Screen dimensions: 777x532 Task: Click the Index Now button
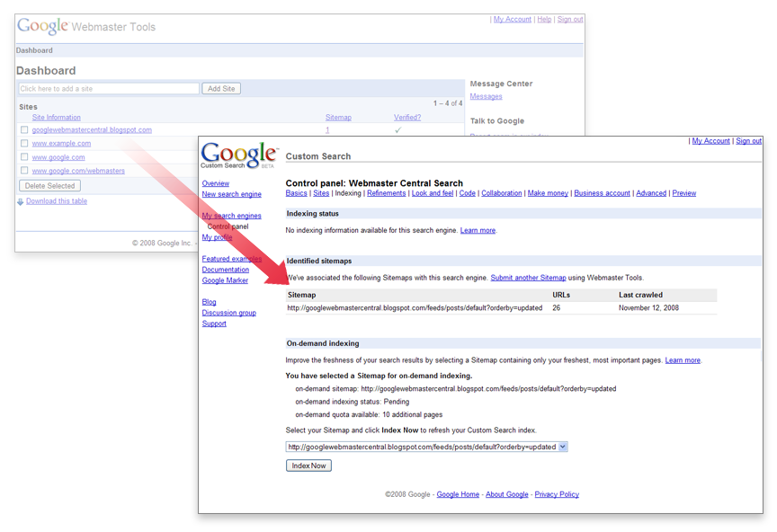308,465
